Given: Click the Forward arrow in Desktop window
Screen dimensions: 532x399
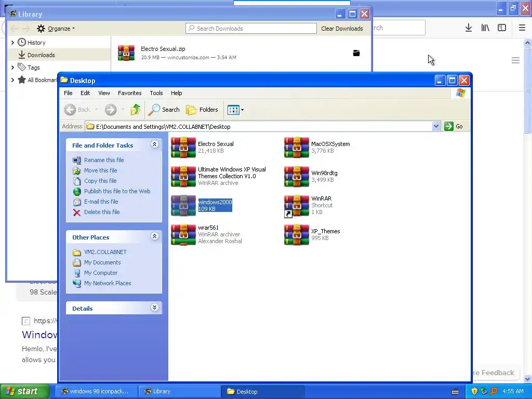Looking at the screenshot, I should pos(111,110).
